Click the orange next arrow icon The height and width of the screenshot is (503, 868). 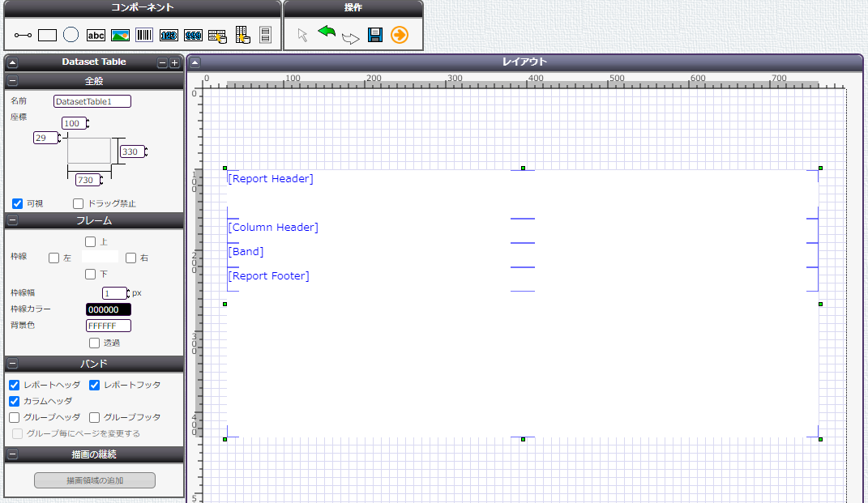pos(399,35)
